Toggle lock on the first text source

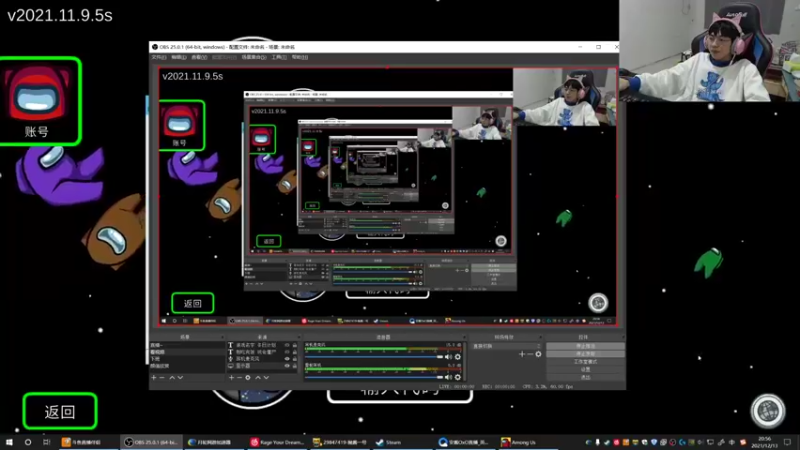(x=294, y=345)
